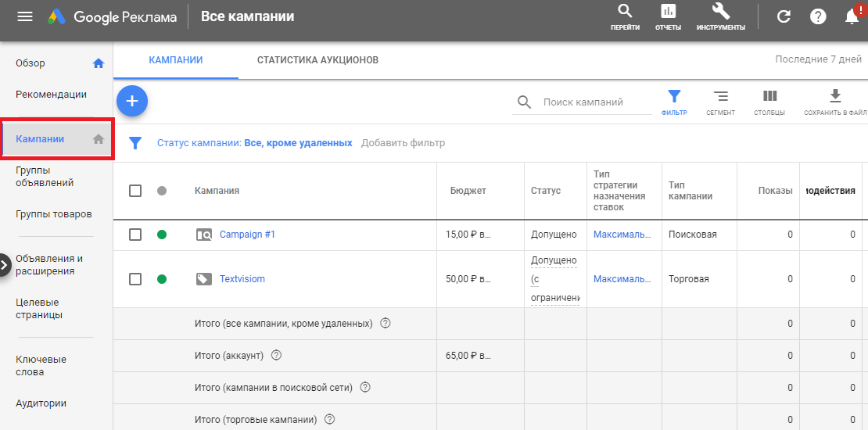Screen dimensions: 868x430
Task: Check the Campaign #1 row checkbox
Action: [135, 235]
